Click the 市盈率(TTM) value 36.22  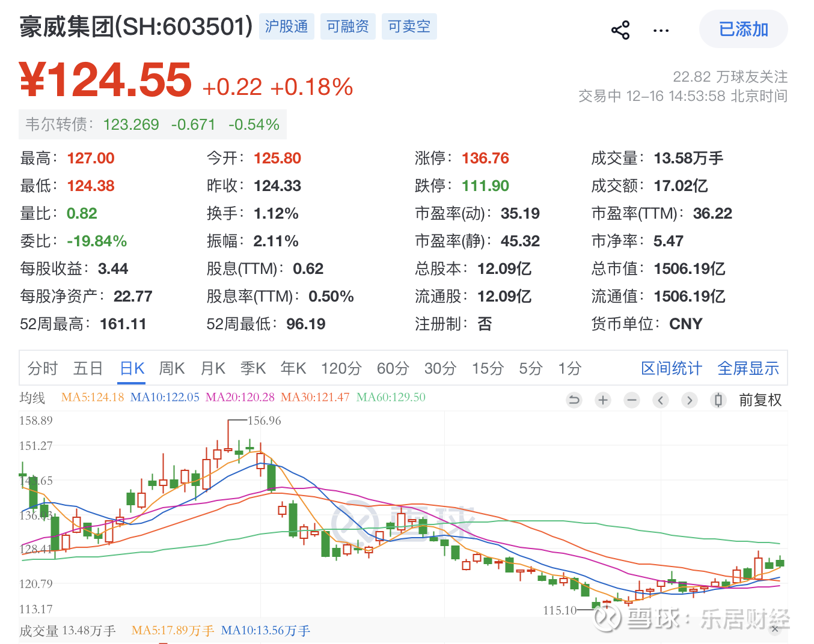tap(712, 213)
